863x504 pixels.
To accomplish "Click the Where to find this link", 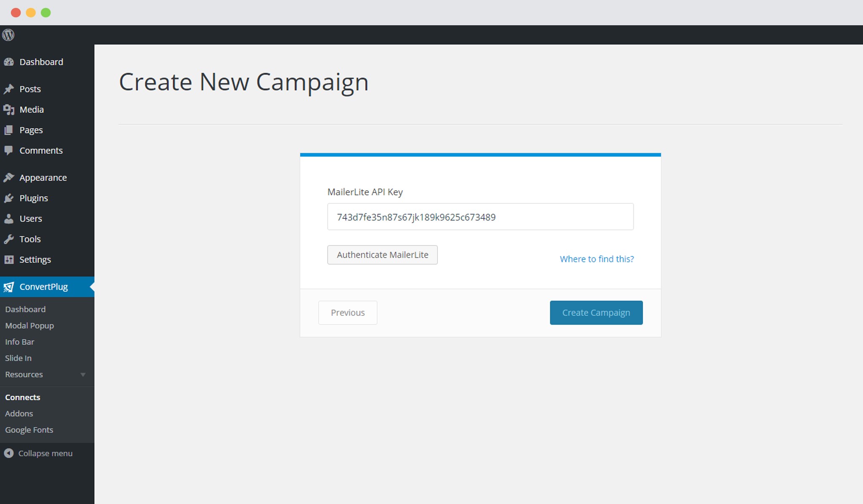I will 597,259.
